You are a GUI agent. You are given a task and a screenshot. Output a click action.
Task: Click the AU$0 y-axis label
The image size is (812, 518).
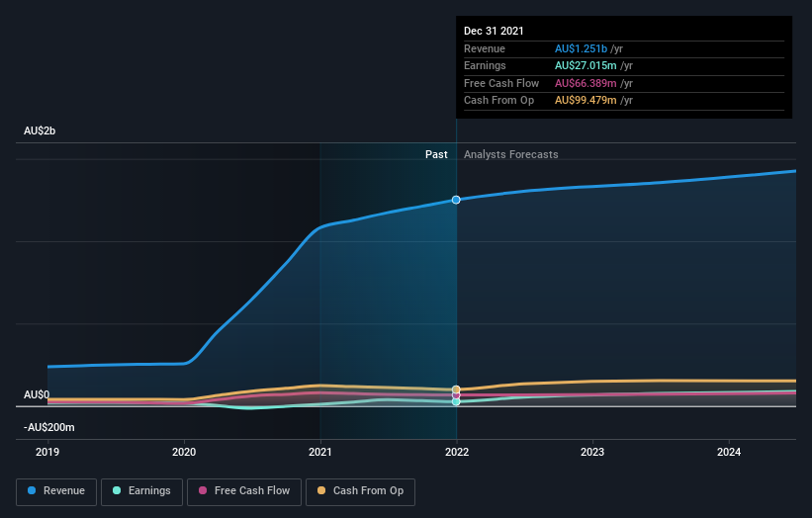click(x=37, y=394)
